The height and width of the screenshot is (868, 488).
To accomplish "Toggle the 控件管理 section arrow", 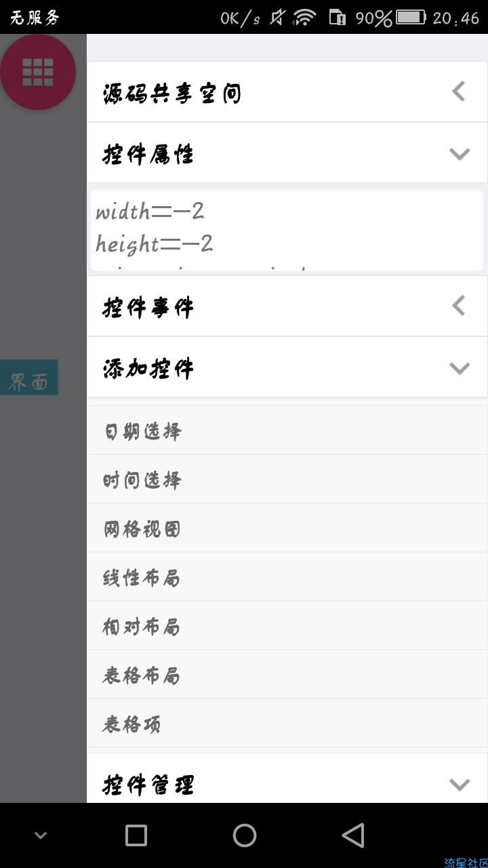I will click(x=460, y=785).
